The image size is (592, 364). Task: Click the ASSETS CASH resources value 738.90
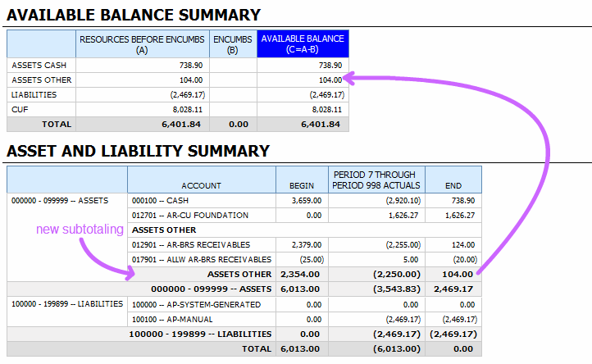[191, 66]
